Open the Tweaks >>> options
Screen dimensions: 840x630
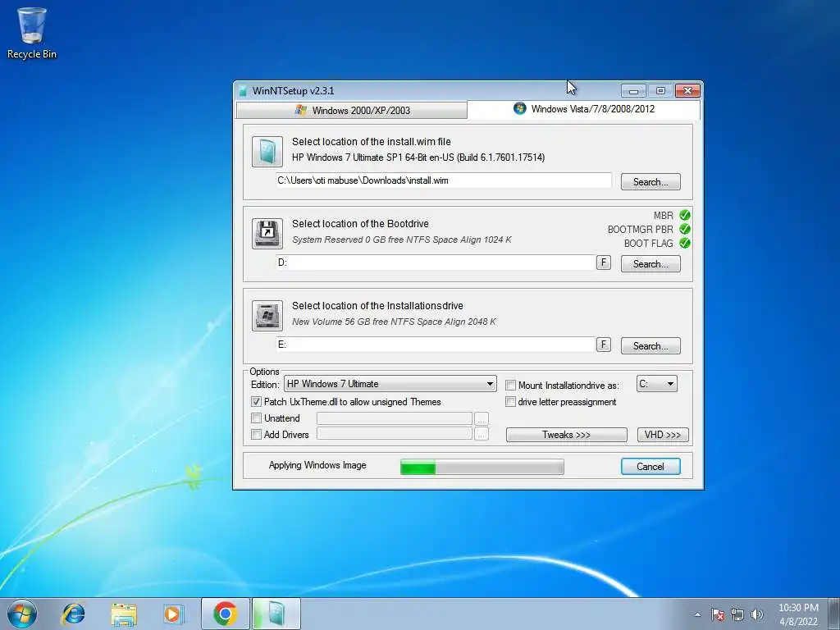[566, 435]
